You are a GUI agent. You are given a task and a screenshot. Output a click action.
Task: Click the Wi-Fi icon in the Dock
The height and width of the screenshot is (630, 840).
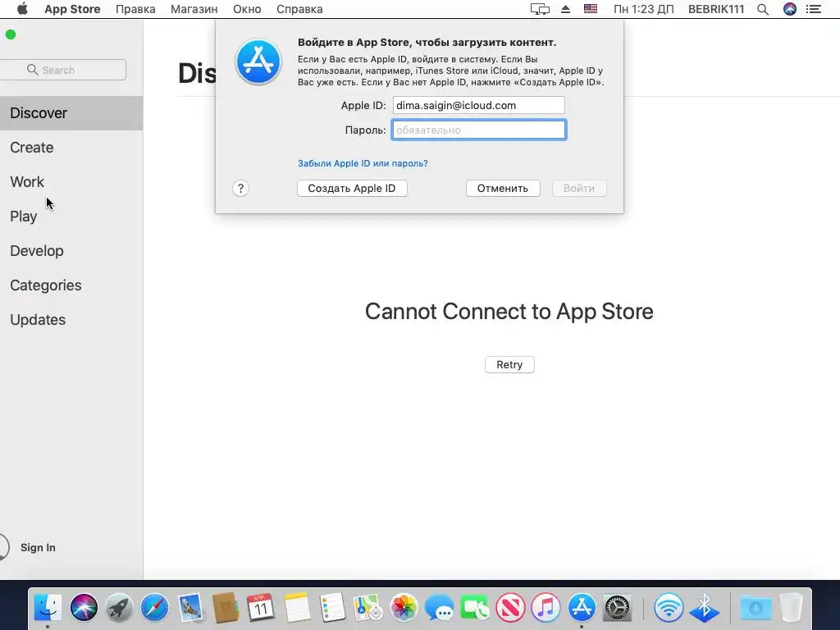tap(669, 608)
